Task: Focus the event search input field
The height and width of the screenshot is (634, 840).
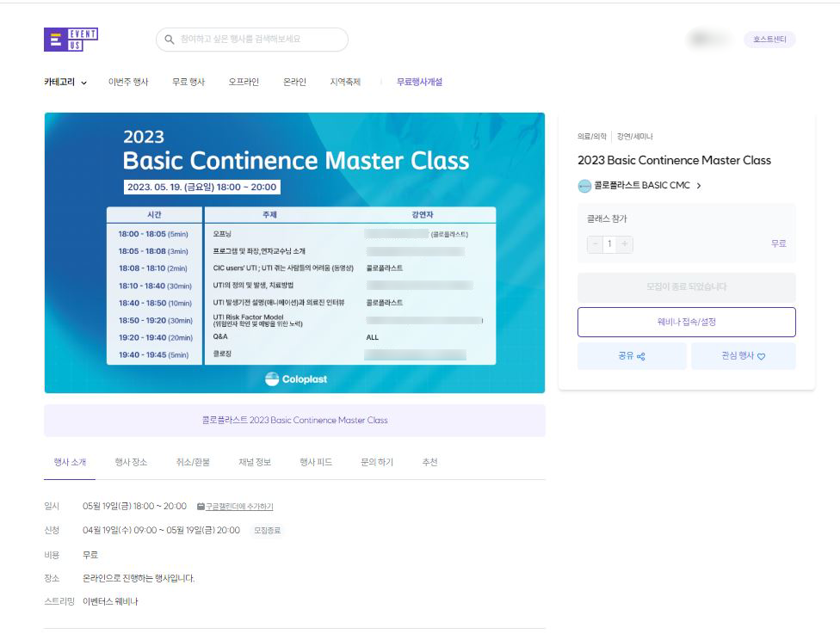Action: point(252,40)
